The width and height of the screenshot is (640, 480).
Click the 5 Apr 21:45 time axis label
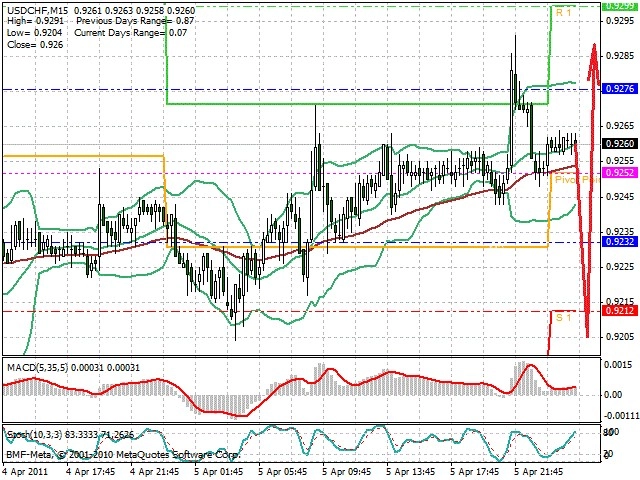tap(539, 471)
